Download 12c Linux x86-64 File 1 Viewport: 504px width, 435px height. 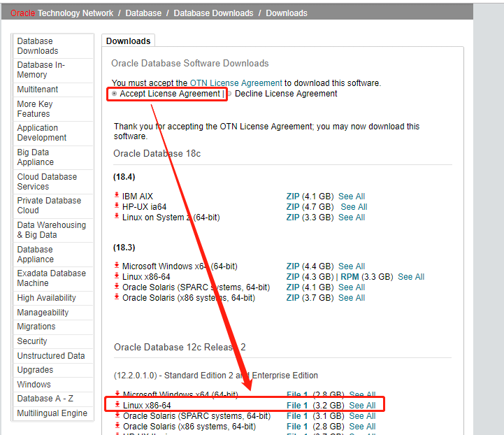(x=297, y=406)
